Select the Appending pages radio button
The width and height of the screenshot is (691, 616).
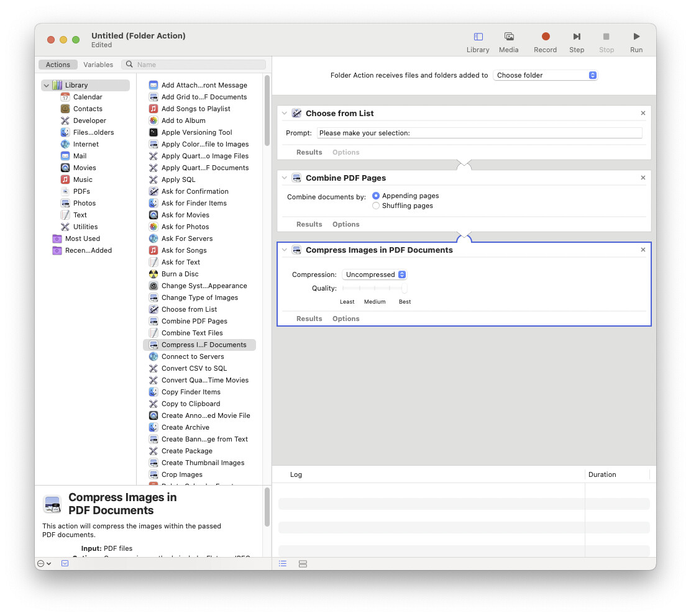(375, 195)
